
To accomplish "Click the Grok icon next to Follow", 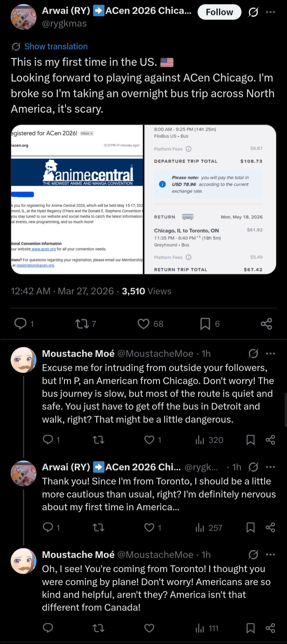I will (253, 12).
